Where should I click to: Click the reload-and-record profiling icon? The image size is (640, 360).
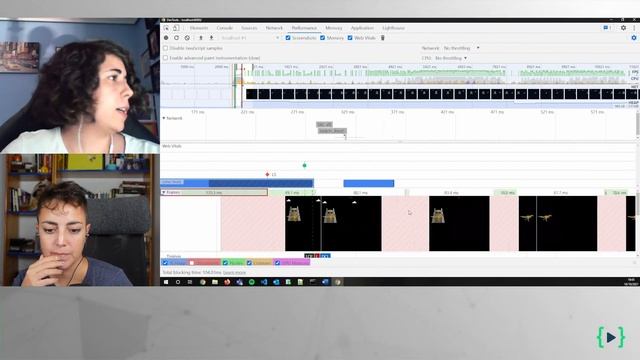tap(176, 38)
